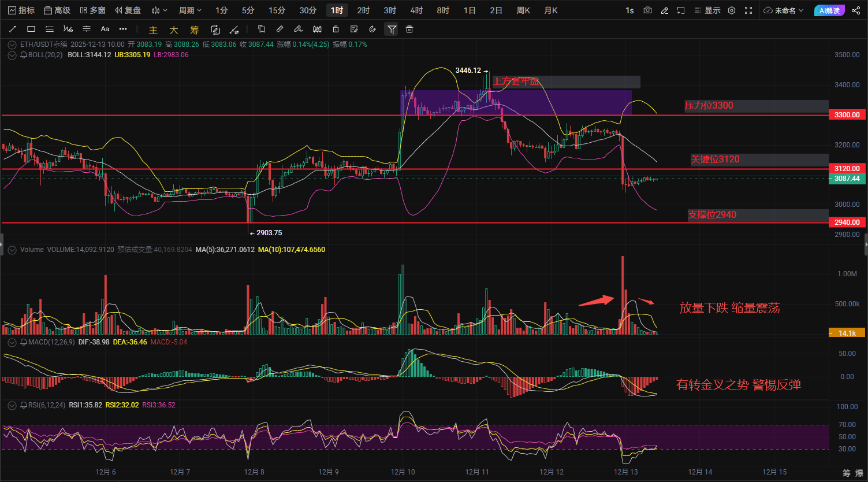Open the candlestick chart type dropdown
Image resolution: width=868 pixels, height=482 pixels.
click(159, 10)
